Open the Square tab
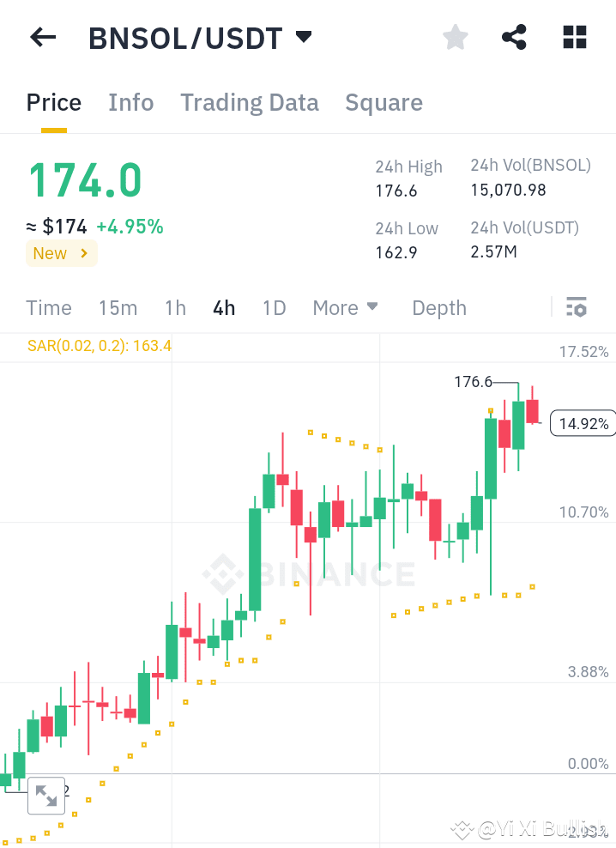 pos(383,102)
